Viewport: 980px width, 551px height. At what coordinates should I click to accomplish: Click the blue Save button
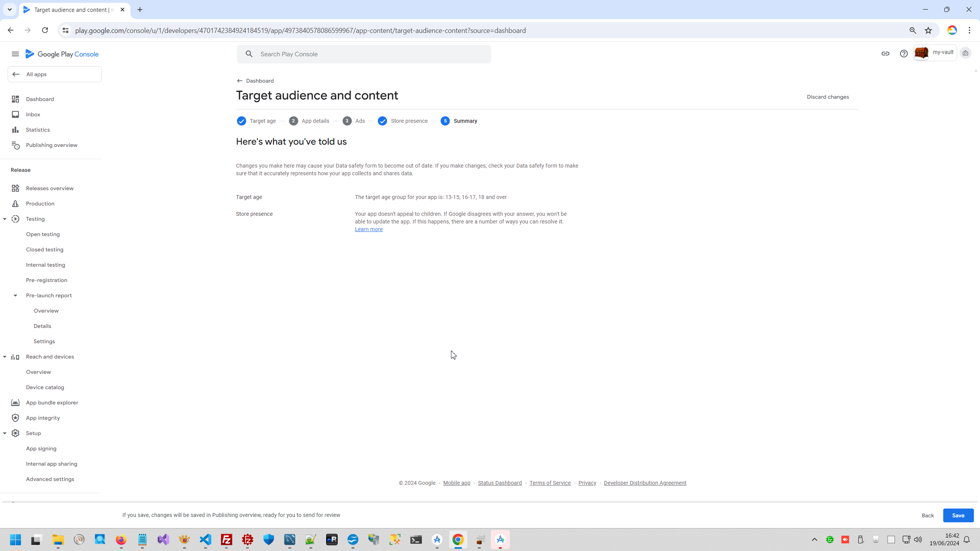pyautogui.click(x=958, y=515)
